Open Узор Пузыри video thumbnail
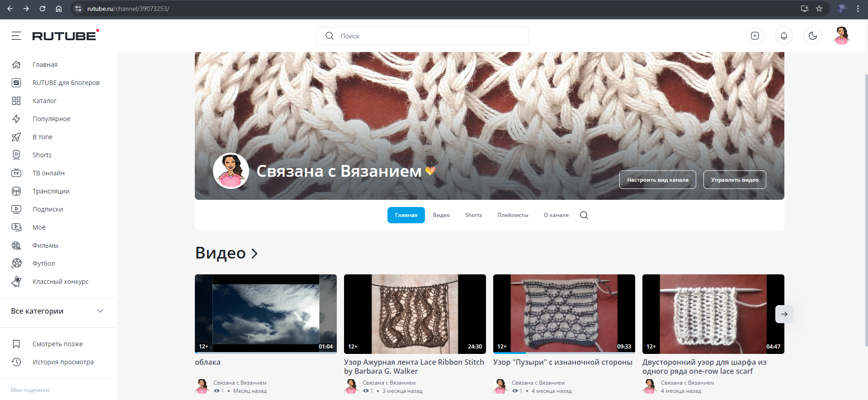This screenshot has width=868, height=400. [564, 314]
